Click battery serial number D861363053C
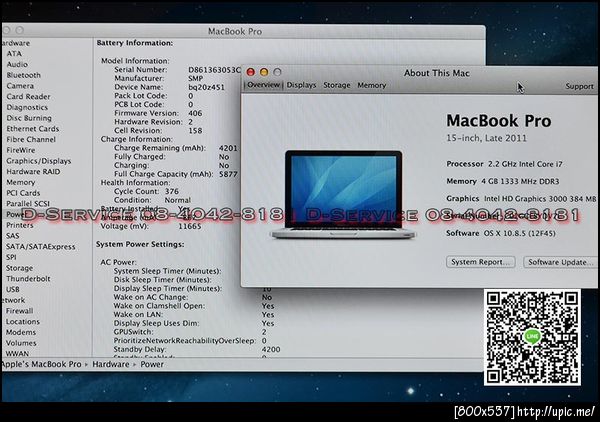This screenshot has width=600, height=422. tap(215, 70)
